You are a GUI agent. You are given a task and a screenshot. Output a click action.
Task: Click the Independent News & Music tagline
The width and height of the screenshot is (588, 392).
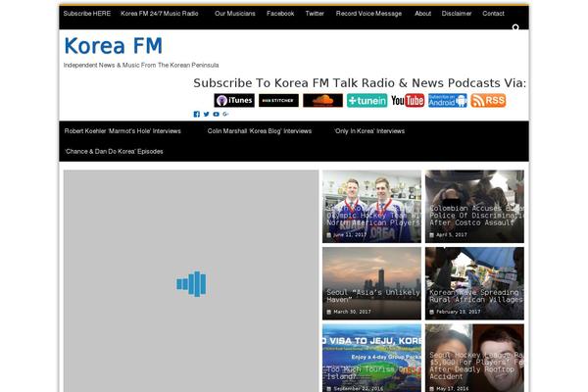click(141, 66)
